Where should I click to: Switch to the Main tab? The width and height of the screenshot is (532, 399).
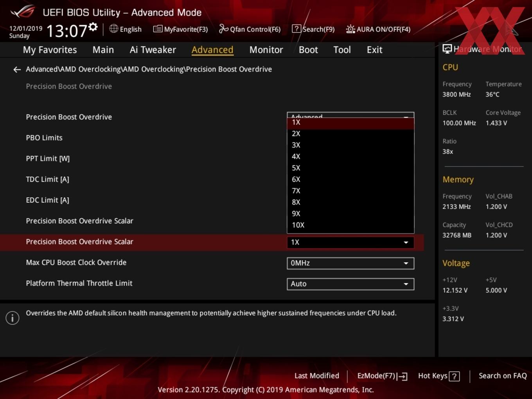(x=103, y=50)
